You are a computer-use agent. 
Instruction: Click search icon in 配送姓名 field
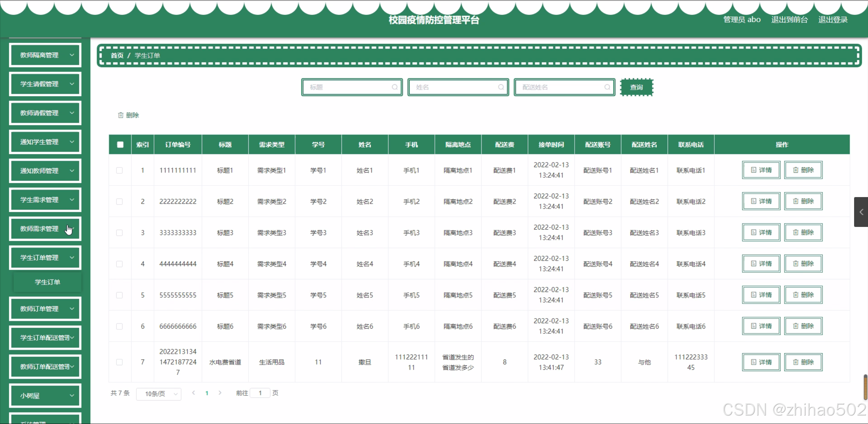coord(607,87)
